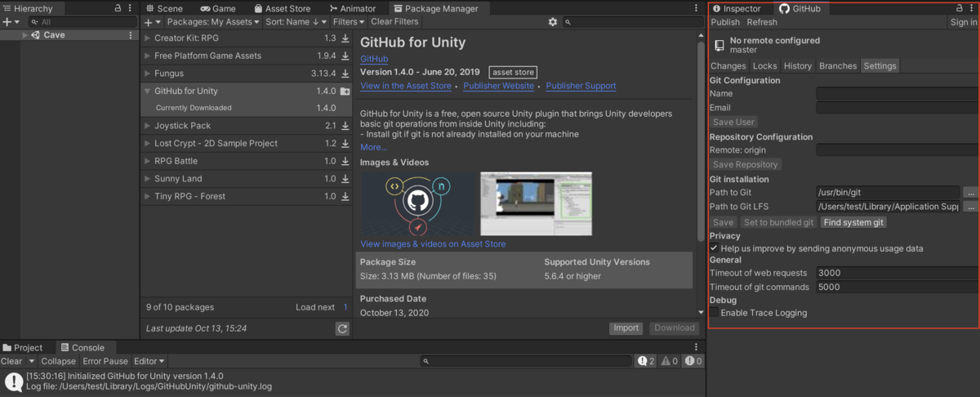Open View in the Asset Store link
This screenshot has height=397, width=980.
406,86
